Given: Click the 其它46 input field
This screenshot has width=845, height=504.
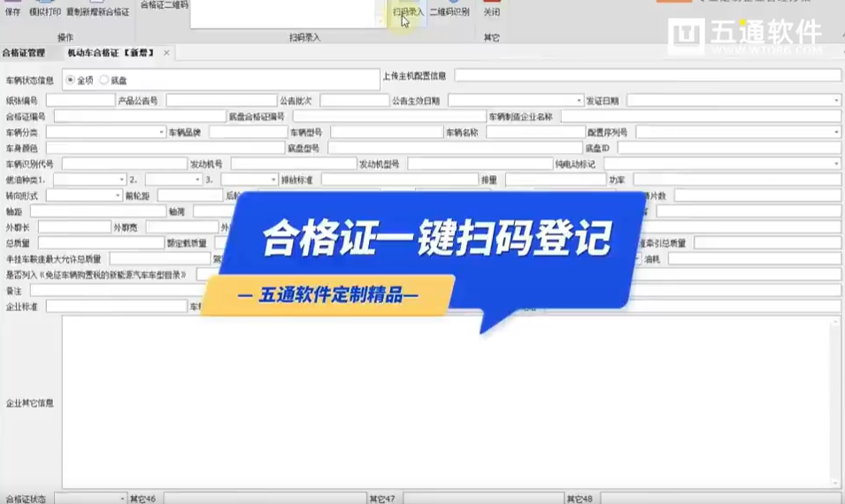Looking at the screenshot, I should click(x=265, y=499).
